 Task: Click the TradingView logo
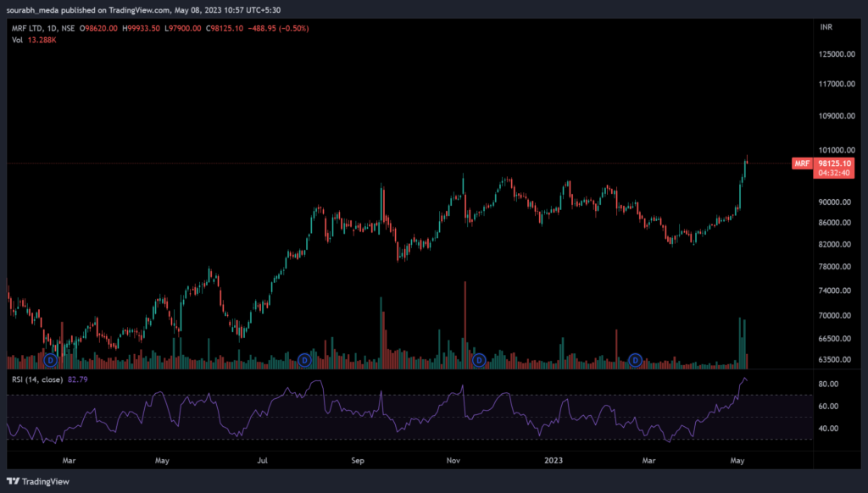click(x=37, y=481)
